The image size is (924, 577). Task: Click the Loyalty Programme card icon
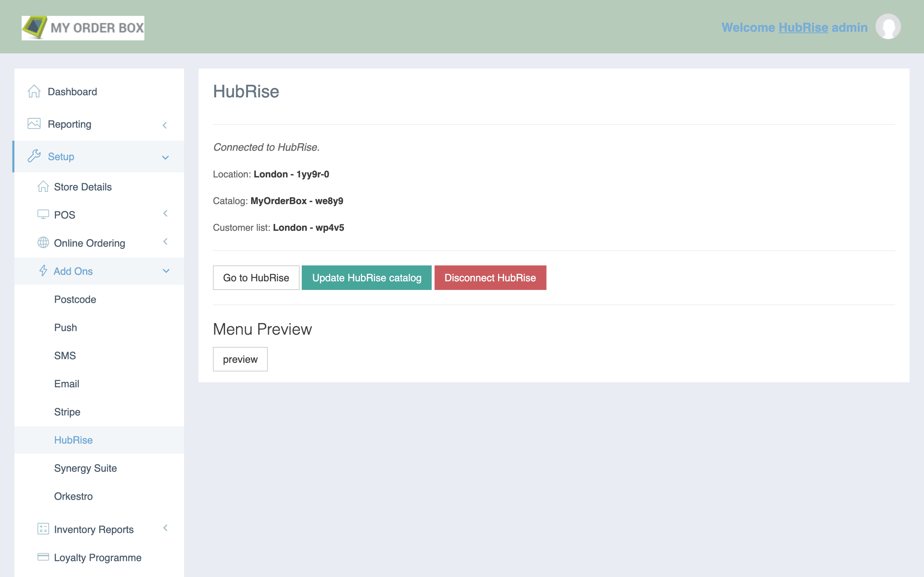tap(43, 557)
